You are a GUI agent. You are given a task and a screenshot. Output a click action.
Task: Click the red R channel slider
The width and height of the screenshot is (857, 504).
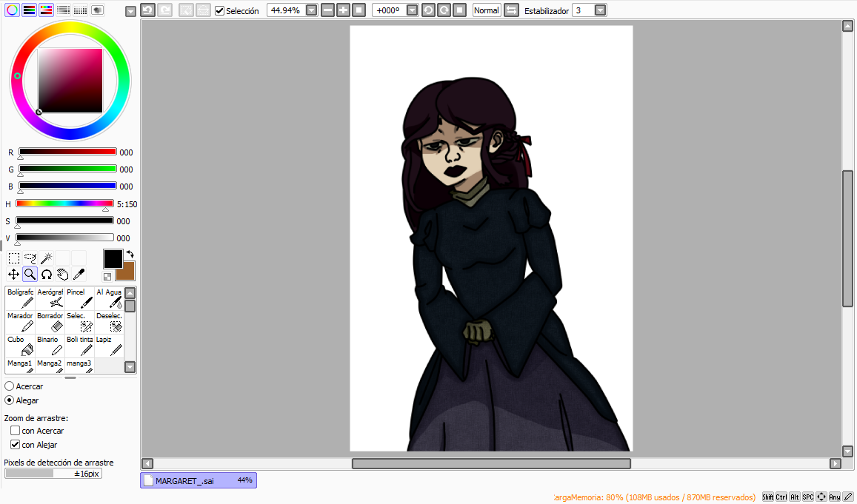67,152
